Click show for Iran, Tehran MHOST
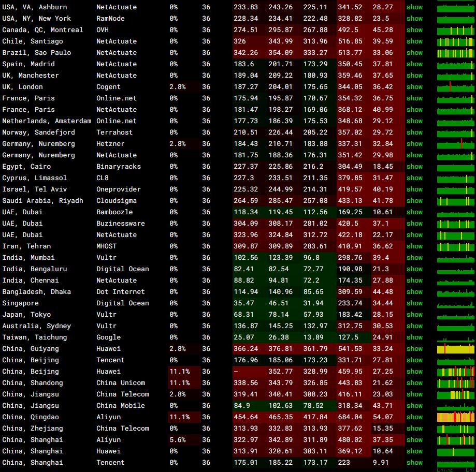Image resolution: width=476 pixels, height=472 pixels. point(414,246)
